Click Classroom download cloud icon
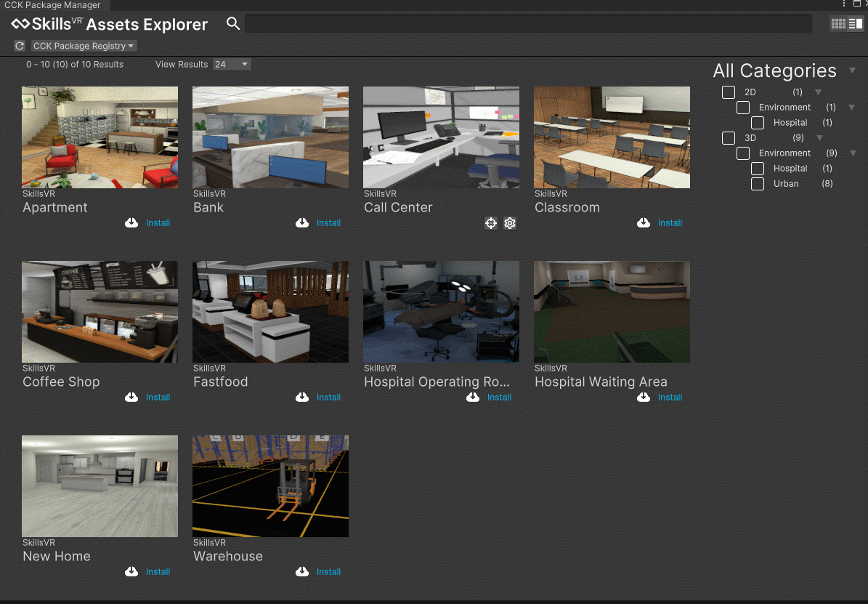868x604 pixels. pyautogui.click(x=644, y=222)
